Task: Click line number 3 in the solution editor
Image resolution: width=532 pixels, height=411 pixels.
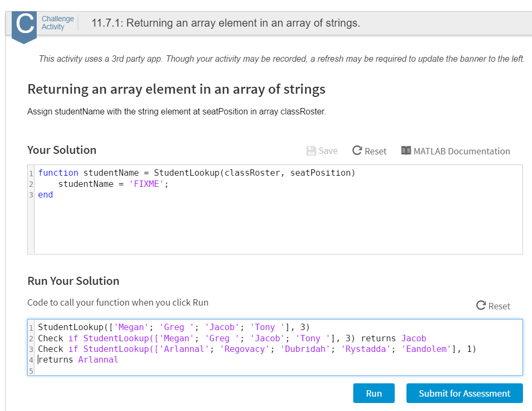Action: tap(31, 194)
